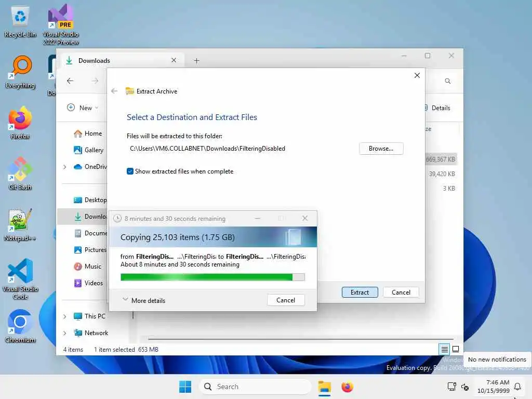Open Notepad++ desktop shortcut

tap(20, 224)
